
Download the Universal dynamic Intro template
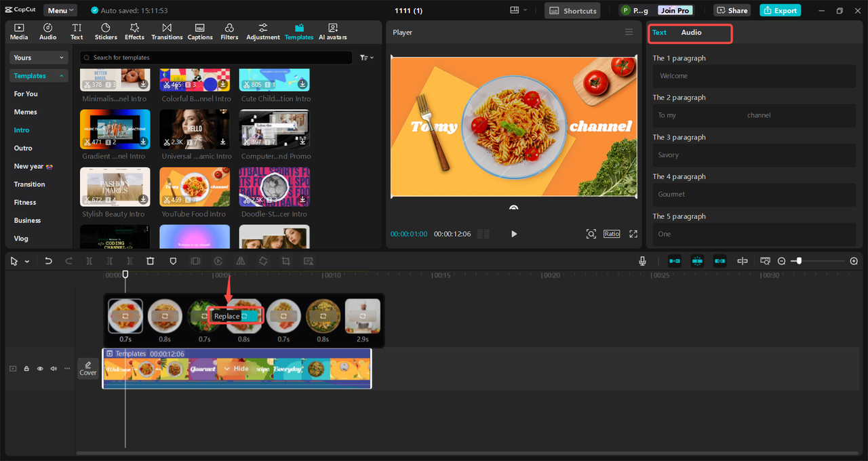(x=223, y=142)
